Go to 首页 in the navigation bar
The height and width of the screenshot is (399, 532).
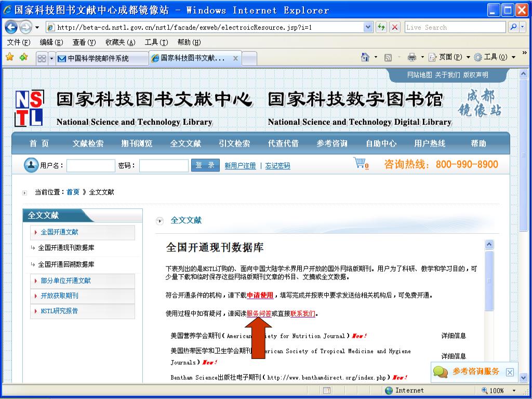tap(39, 143)
